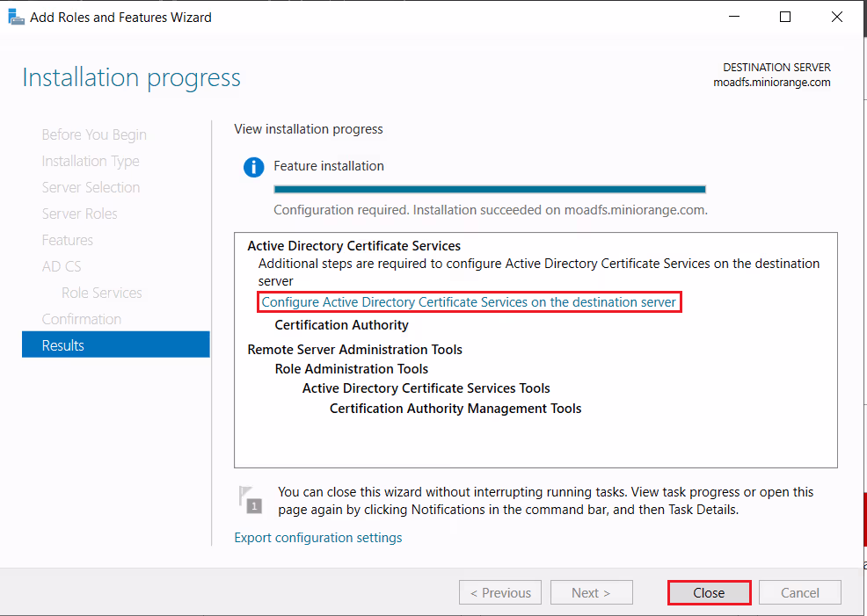Open the Installation Type step
The height and width of the screenshot is (616, 867).
(x=91, y=161)
